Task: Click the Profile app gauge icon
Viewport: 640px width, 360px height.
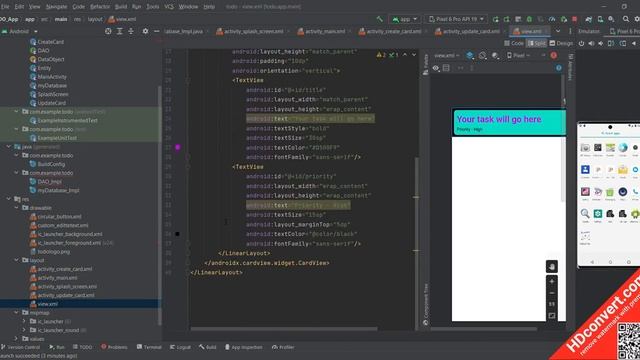Action: tap(552, 19)
